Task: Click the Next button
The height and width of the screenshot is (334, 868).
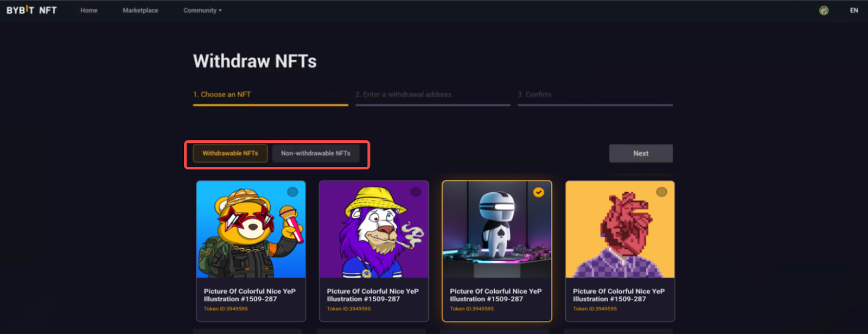Action: click(641, 153)
